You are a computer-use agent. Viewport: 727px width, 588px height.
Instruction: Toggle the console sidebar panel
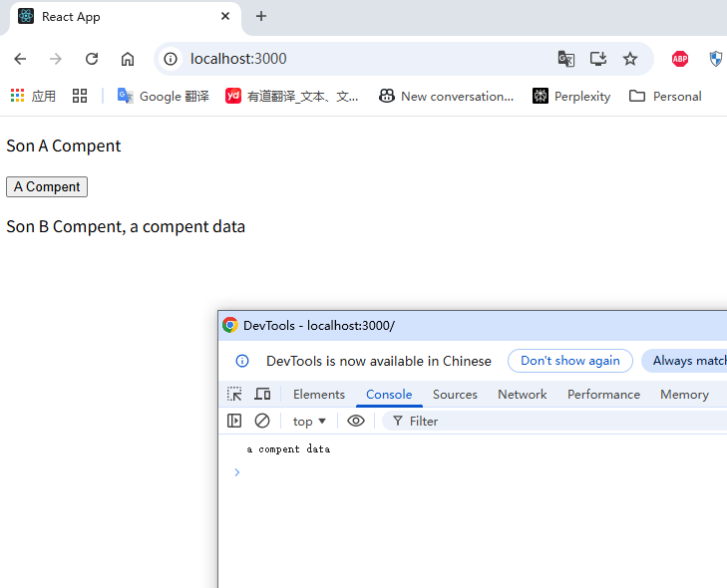tap(234, 421)
